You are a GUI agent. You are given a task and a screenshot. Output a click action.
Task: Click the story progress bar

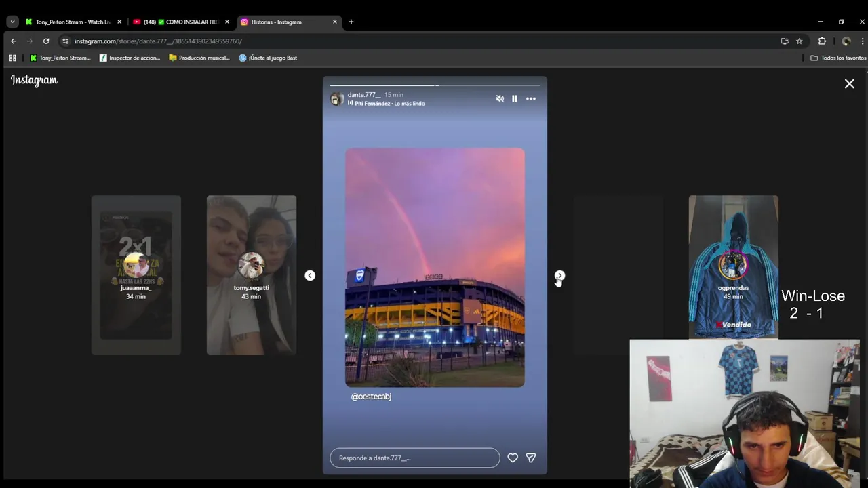click(435, 85)
